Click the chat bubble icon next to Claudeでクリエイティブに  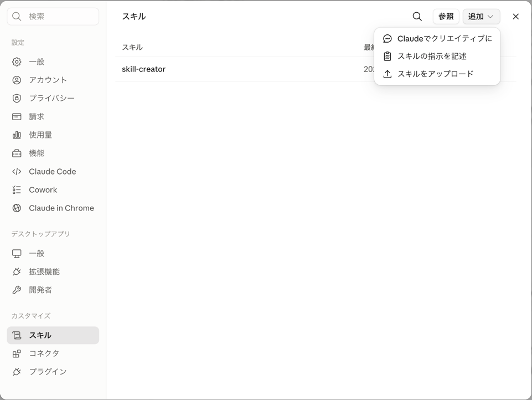point(388,39)
